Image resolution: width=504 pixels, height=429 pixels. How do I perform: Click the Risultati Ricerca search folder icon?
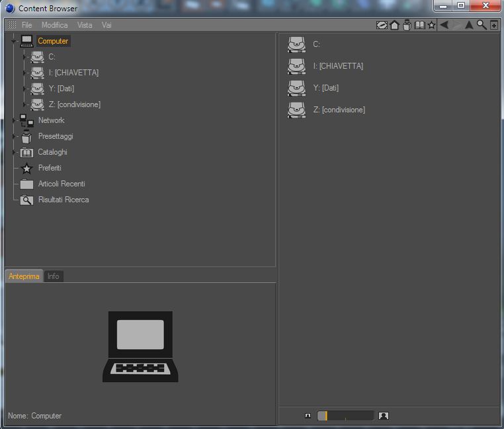pyautogui.click(x=26, y=200)
